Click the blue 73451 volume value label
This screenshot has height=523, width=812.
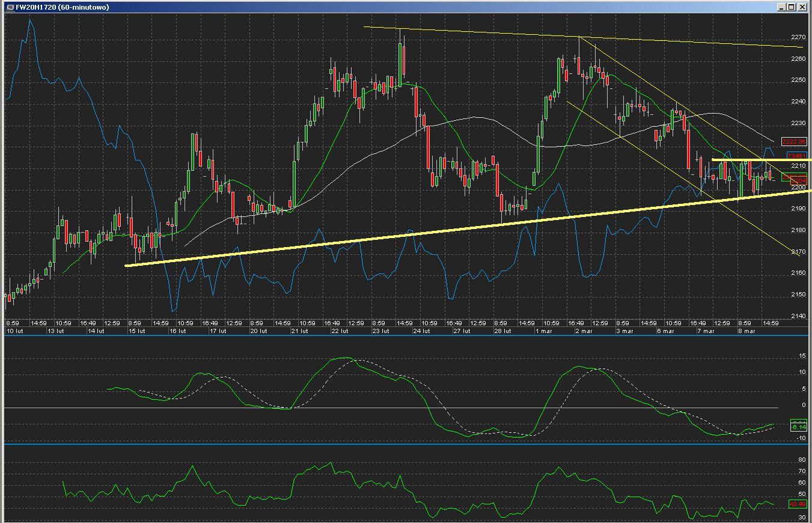[795, 156]
